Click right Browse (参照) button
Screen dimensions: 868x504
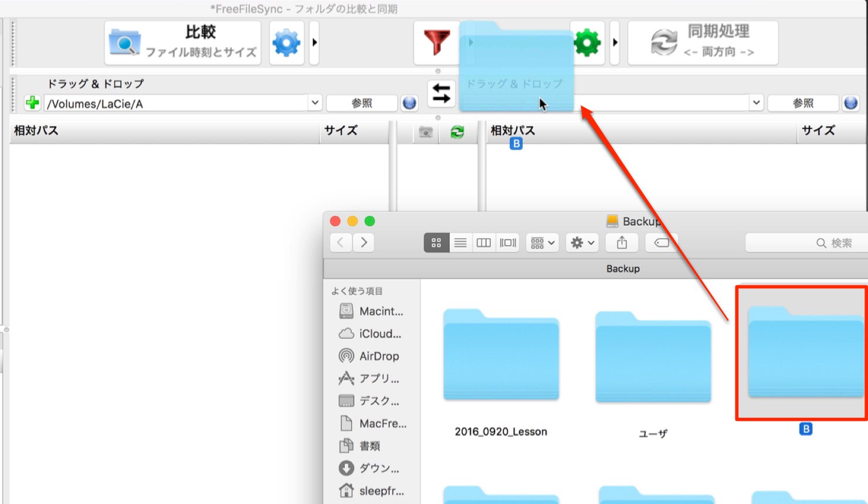803,103
